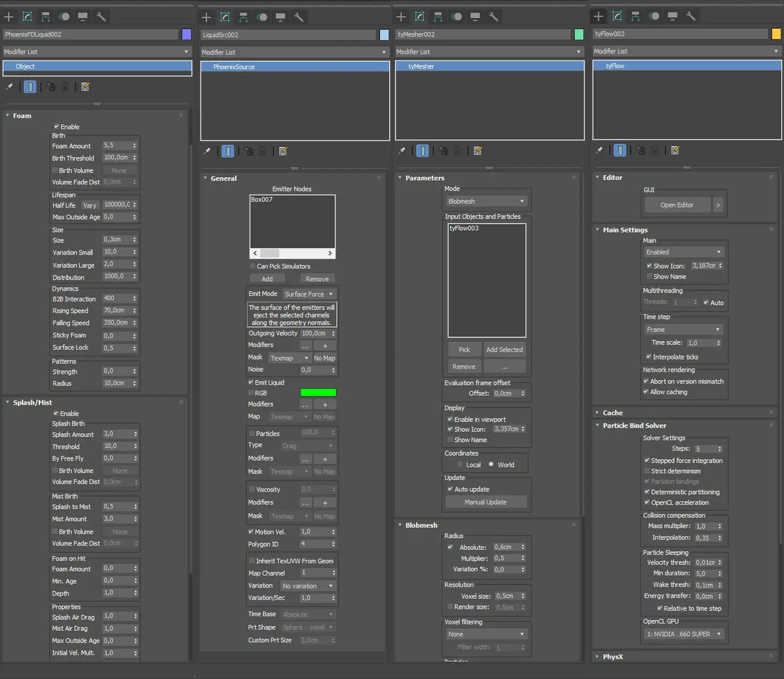Select the Motion icon above LiquidSrc002

point(262,17)
